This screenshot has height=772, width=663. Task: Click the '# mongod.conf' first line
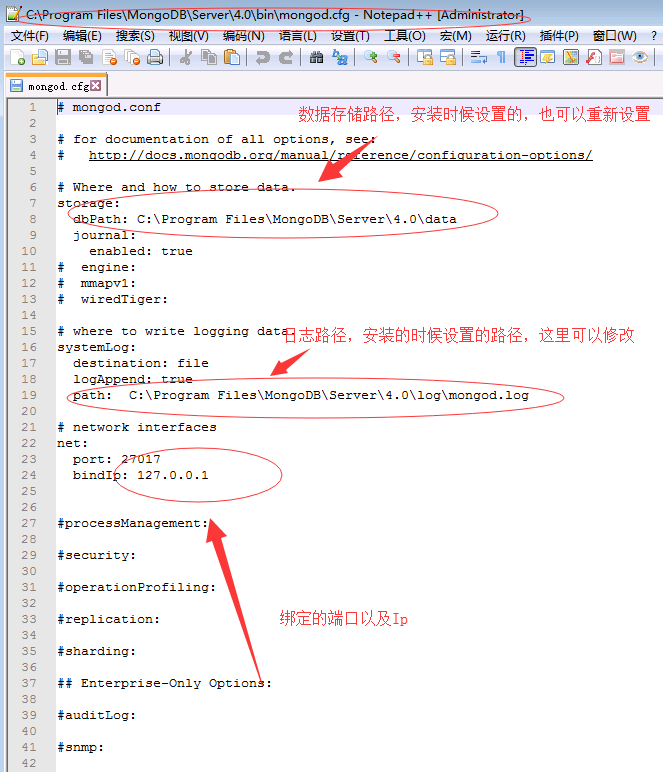[x=109, y=107]
